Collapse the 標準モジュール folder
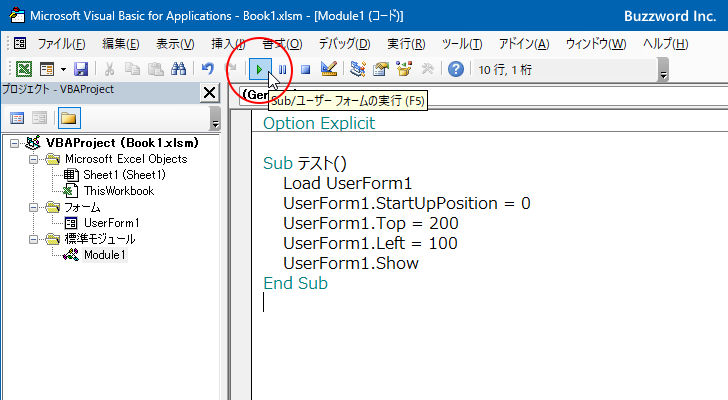 point(33,239)
